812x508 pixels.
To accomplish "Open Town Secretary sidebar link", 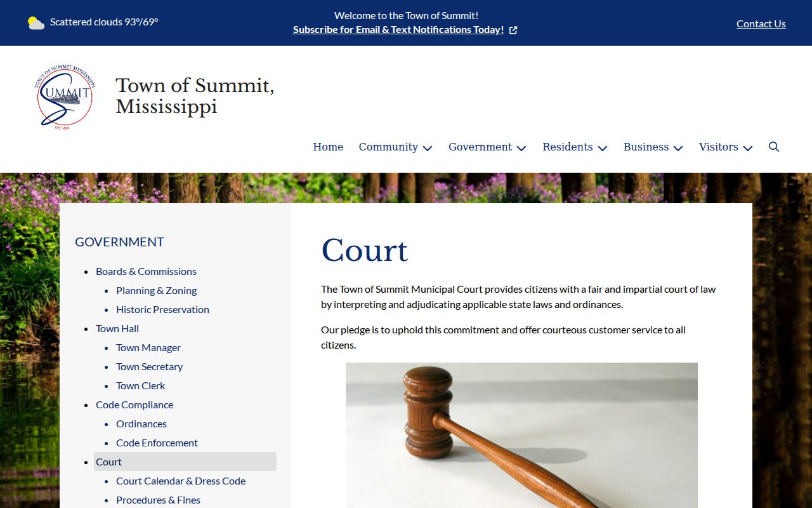I will point(149,366).
